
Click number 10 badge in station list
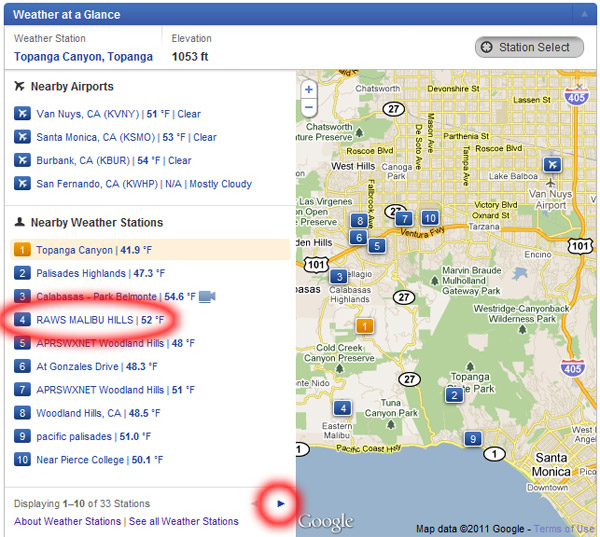click(x=22, y=460)
